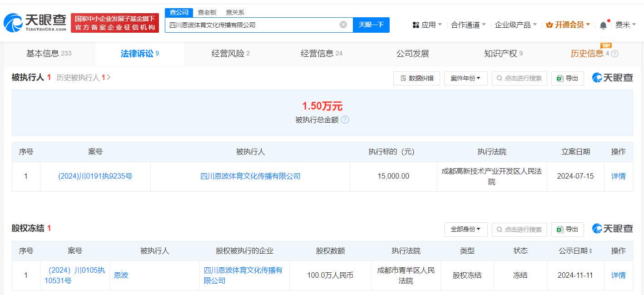
Task: Click the 被执行人 section search box
Action: (x=520, y=78)
